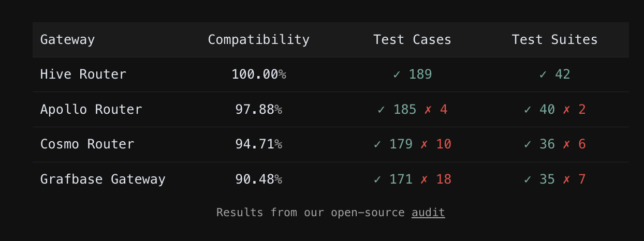Select the Apollo Router gateway name
644x241 pixels.
[x=91, y=110]
